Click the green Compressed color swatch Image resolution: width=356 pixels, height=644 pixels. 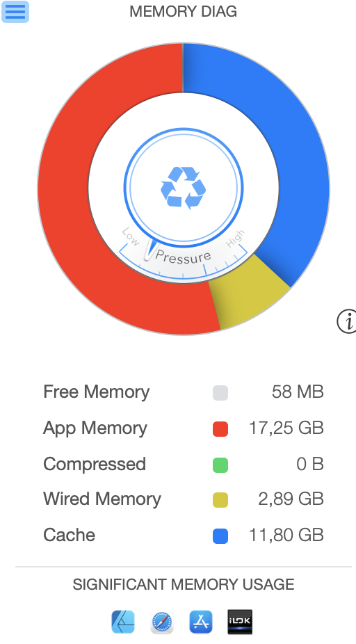pos(220,465)
